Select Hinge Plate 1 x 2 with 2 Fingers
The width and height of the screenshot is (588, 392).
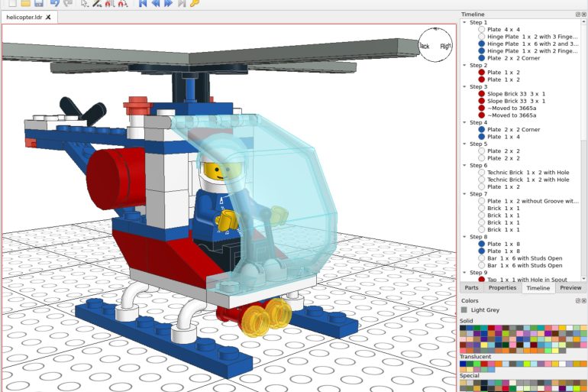tap(528, 51)
